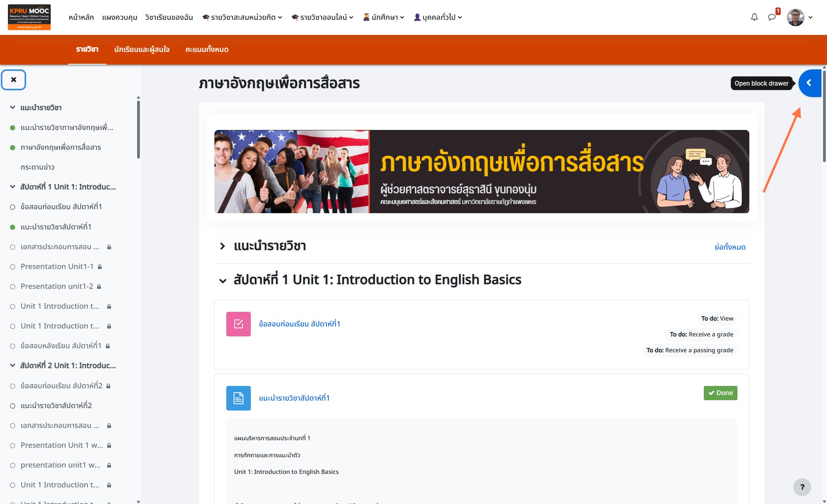
Task: Expand the แนะนำรายวิชา section chevron in main content
Action: 223,246
